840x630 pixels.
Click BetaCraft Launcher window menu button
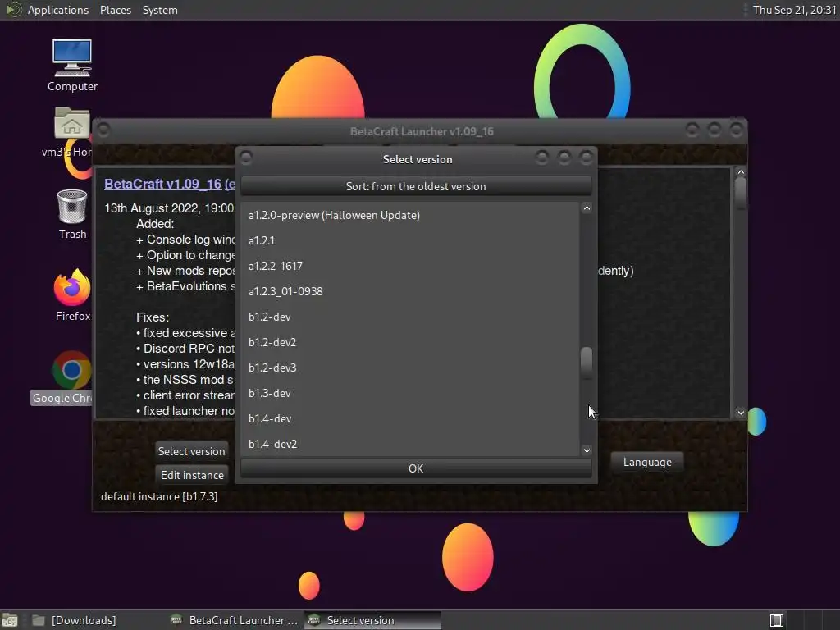point(104,130)
